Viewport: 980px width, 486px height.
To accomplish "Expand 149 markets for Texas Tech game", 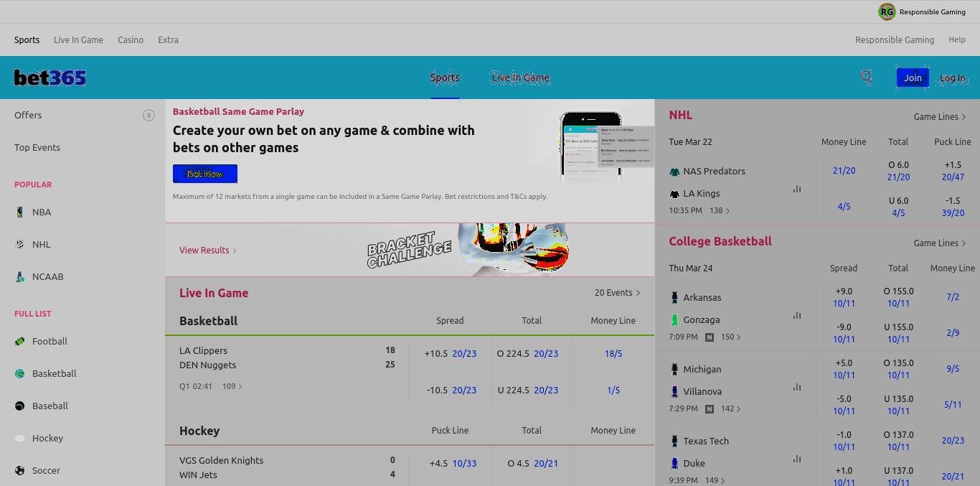I will (x=715, y=480).
